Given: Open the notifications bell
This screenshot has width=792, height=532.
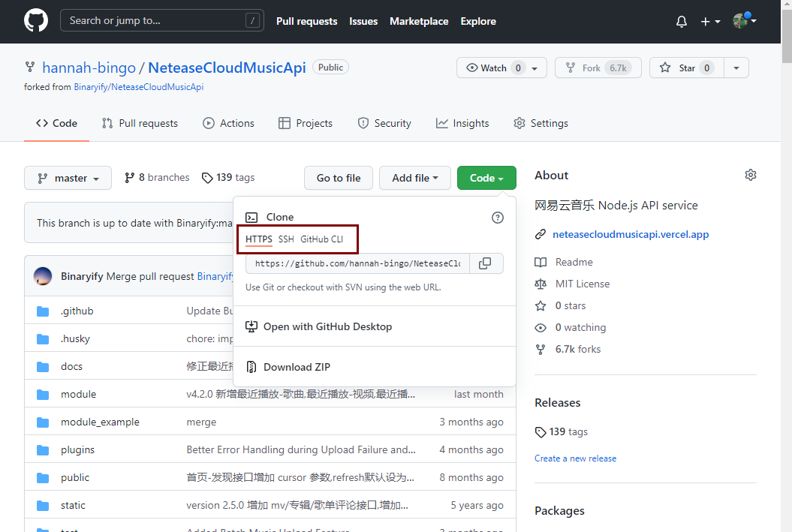Looking at the screenshot, I should (x=682, y=22).
